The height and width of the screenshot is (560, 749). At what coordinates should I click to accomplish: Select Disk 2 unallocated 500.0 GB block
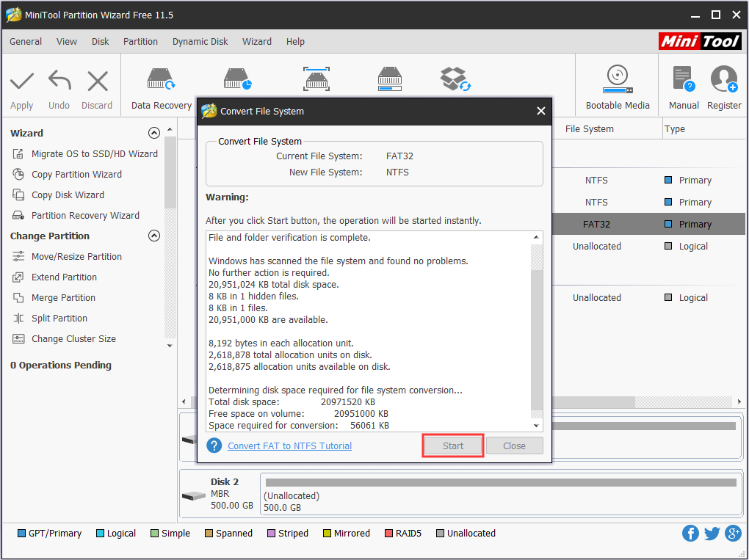click(501, 494)
